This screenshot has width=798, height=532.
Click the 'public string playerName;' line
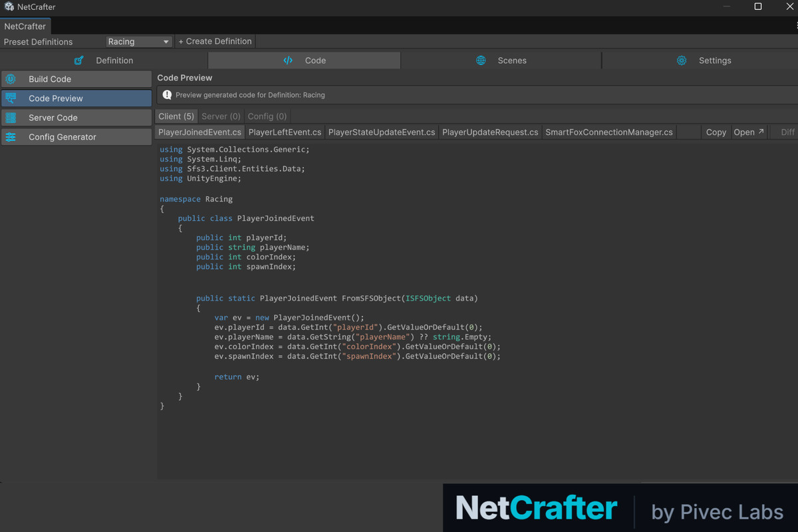coord(253,247)
